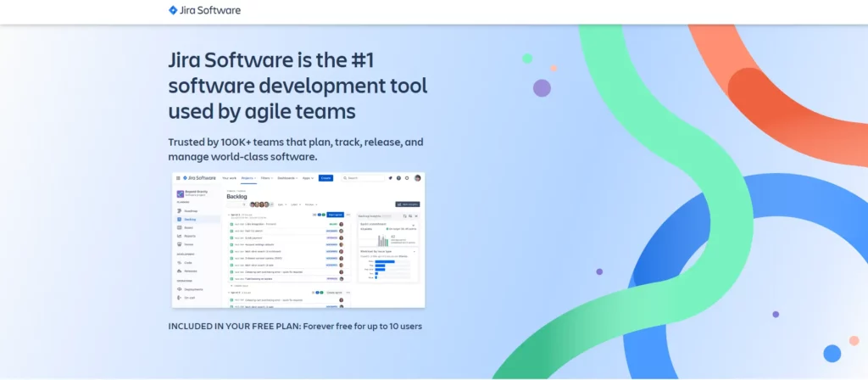
Task: Click the Create sprint button in preview
Action: point(334,293)
